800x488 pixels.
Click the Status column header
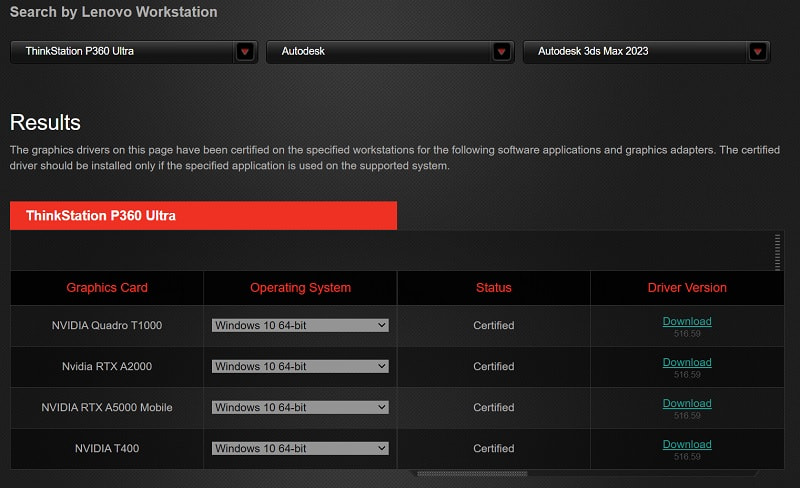click(x=493, y=288)
